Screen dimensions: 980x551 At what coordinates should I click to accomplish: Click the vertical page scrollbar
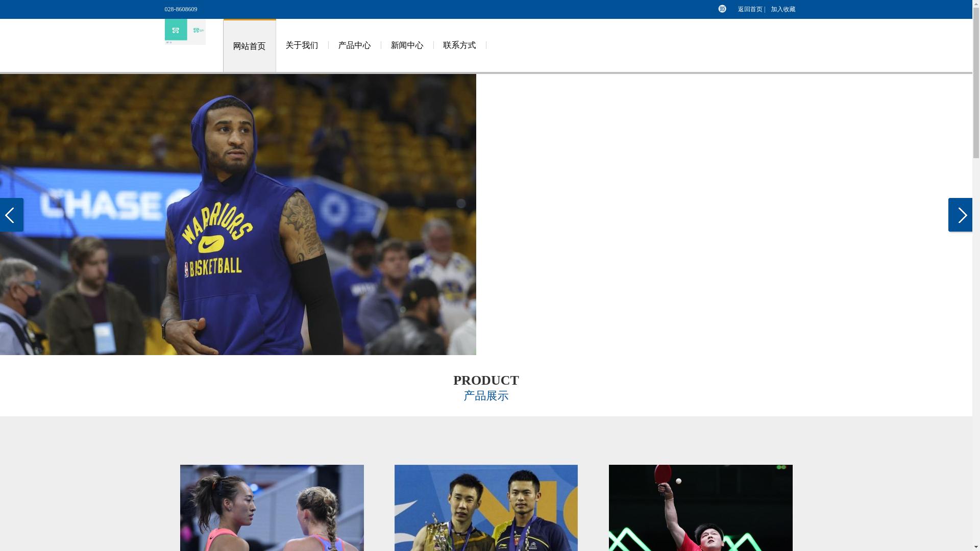tap(976, 275)
